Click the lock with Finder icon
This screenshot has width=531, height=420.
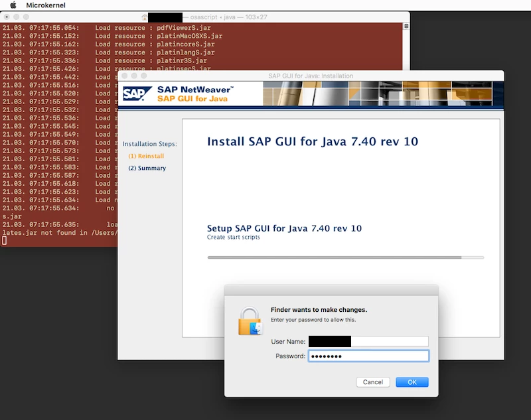pyautogui.click(x=250, y=321)
